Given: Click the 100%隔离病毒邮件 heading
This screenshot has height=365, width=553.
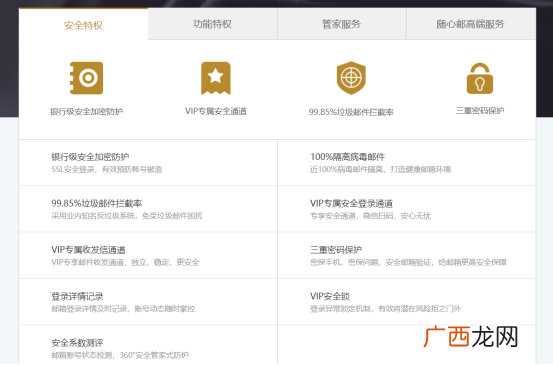Looking at the screenshot, I should [347, 157].
